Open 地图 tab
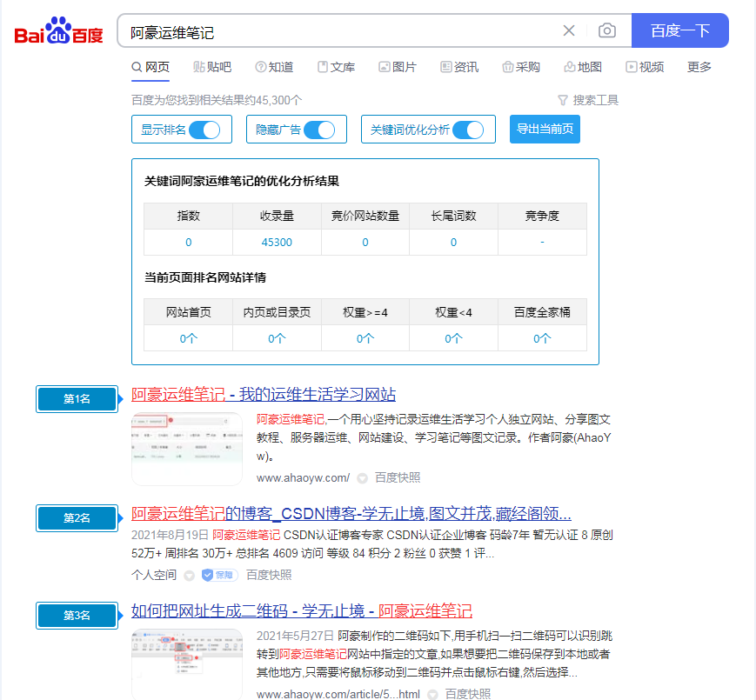Screen dimensions: 756x700 (x=583, y=67)
